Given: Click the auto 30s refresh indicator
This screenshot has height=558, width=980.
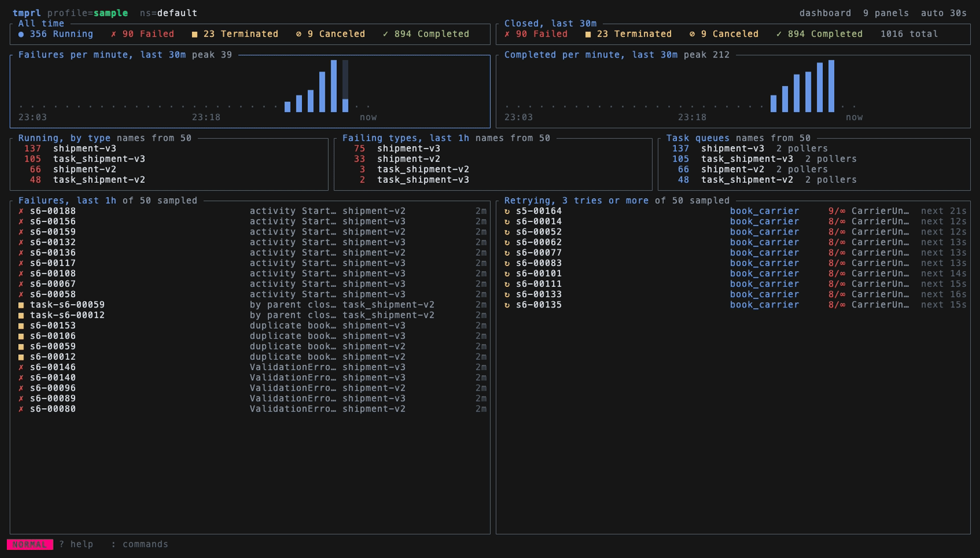Looking at the screenshot, I should (x=944, y=13).
